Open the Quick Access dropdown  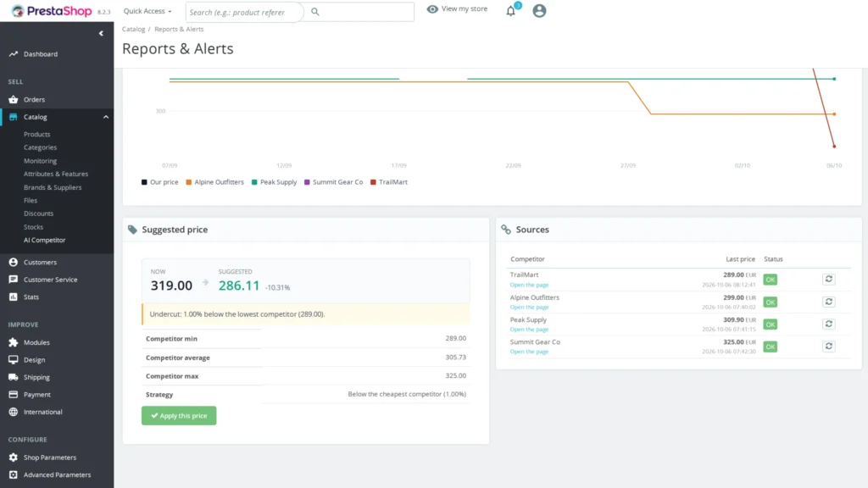(147, 11)
